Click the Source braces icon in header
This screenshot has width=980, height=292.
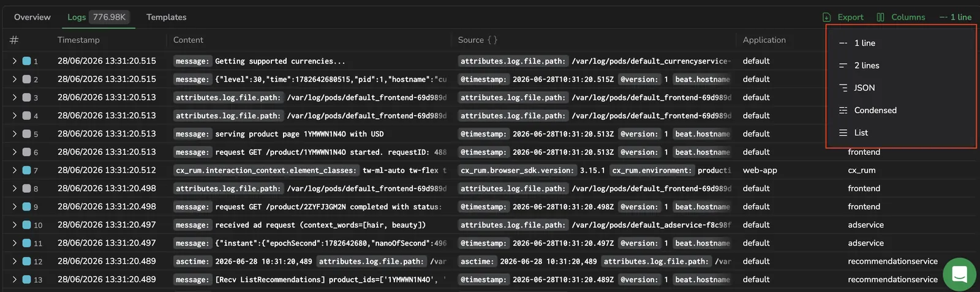point(492,40)
